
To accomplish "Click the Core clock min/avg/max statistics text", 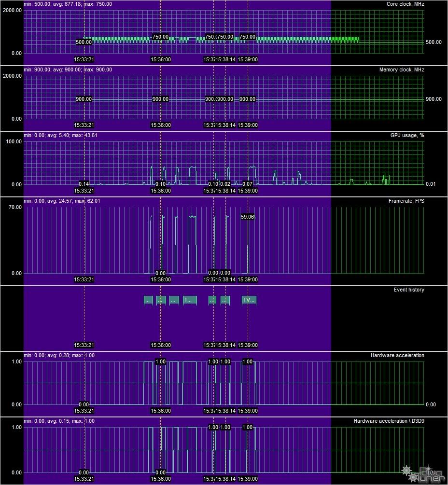I will (68, 4).
